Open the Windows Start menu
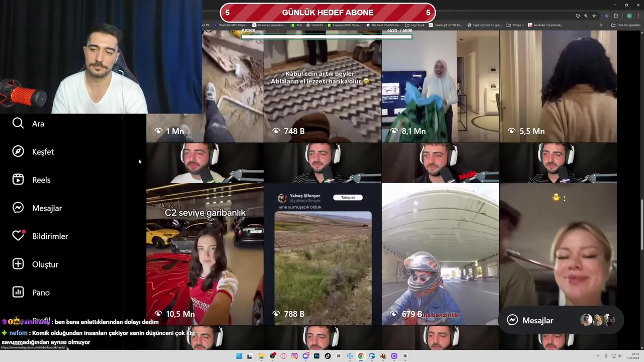The height and width of the screenshot is (362, 644). (239, 356)
